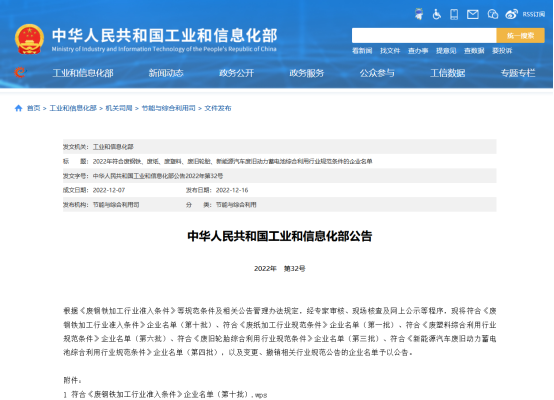Click the 成文日期 value 2022-12-07
The width and height of the screenshot is (554, 400).
(x=109, y=190)
